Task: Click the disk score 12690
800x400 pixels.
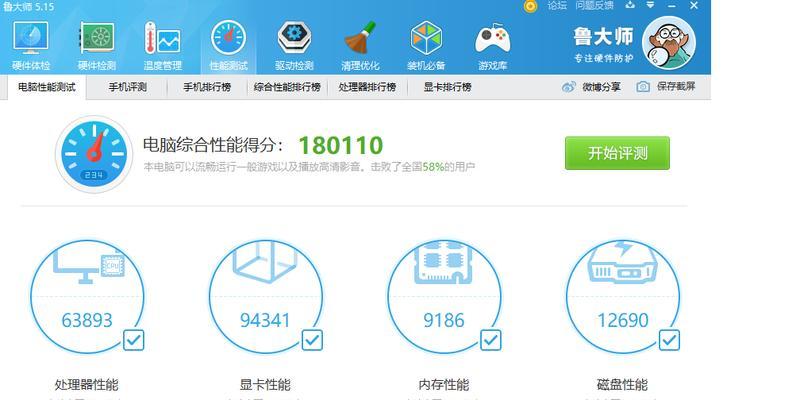Action: (622, 320)
